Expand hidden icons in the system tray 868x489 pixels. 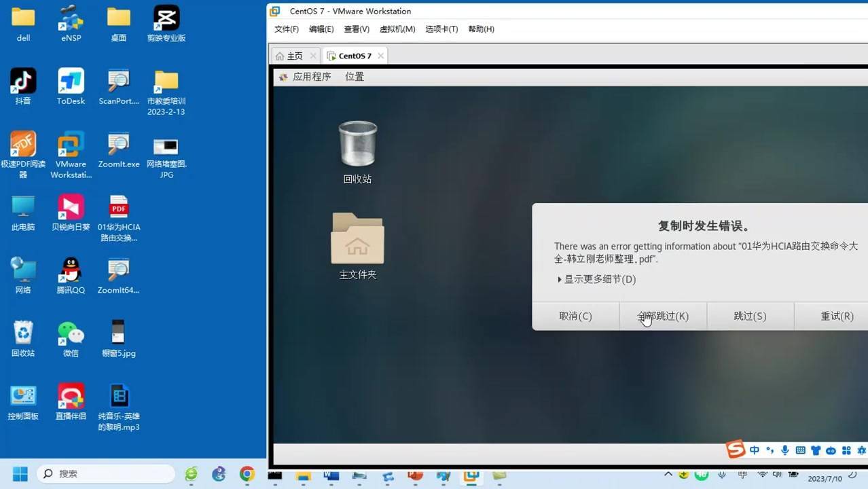point(668,475)
